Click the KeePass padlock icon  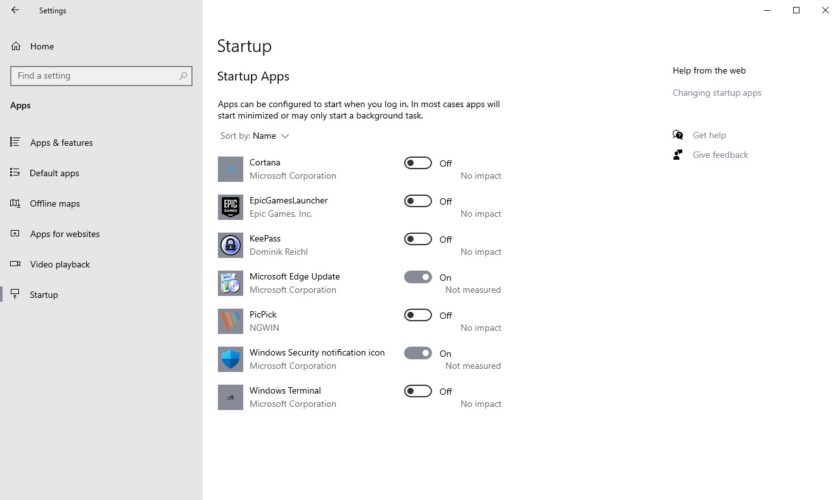(230, 245)
